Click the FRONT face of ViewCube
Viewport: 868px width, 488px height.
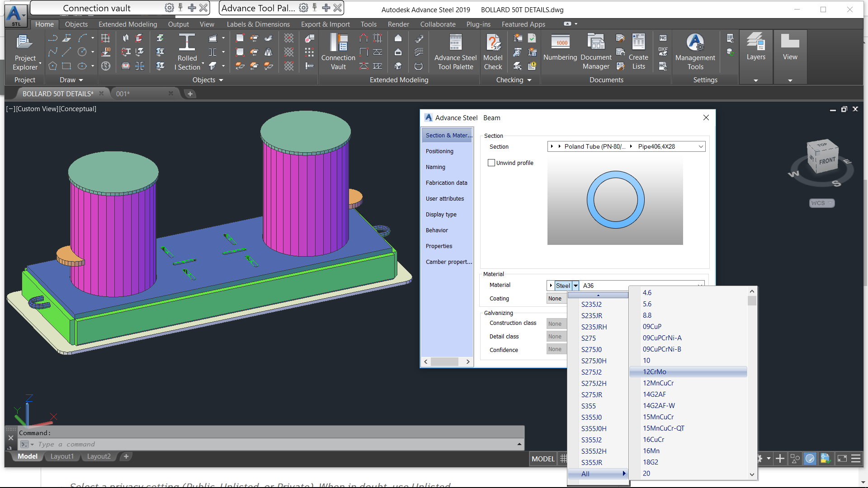tap(827, 161)
